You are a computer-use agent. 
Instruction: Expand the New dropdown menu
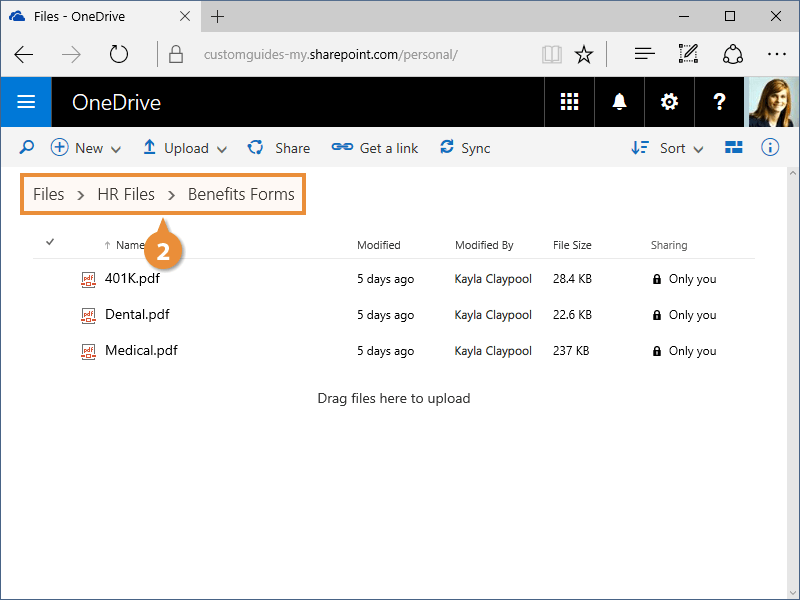(x=86, y=148)
